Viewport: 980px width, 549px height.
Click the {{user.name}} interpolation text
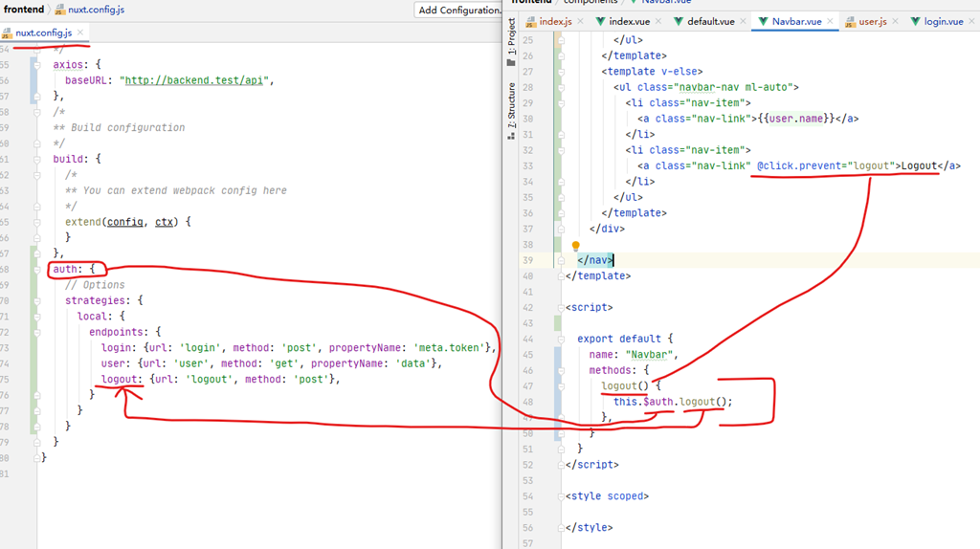tap(795, 119)
